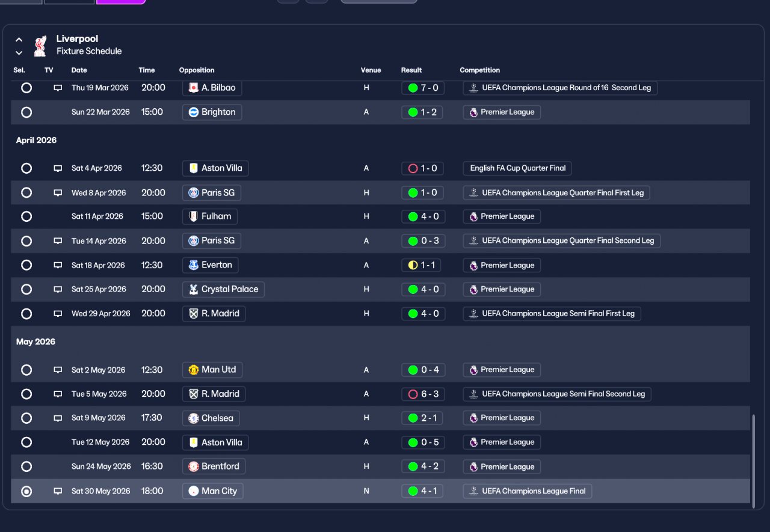770x532 pixels.
Task: Click the Man City club badge
Action: (194, 491)
